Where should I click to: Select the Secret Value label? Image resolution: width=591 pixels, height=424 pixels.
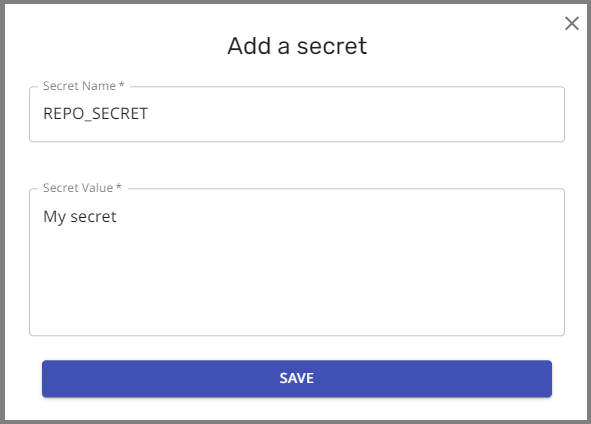coord(78,188)
